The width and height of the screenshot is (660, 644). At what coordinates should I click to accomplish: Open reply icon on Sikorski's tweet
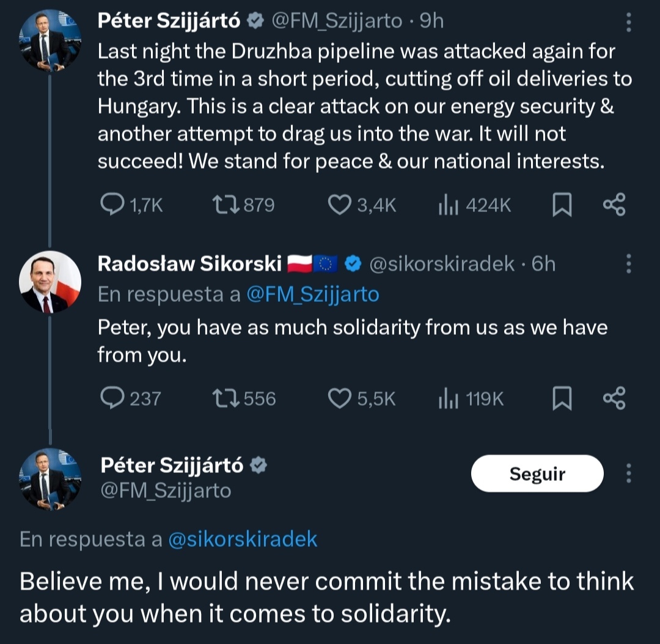[112, 398]
